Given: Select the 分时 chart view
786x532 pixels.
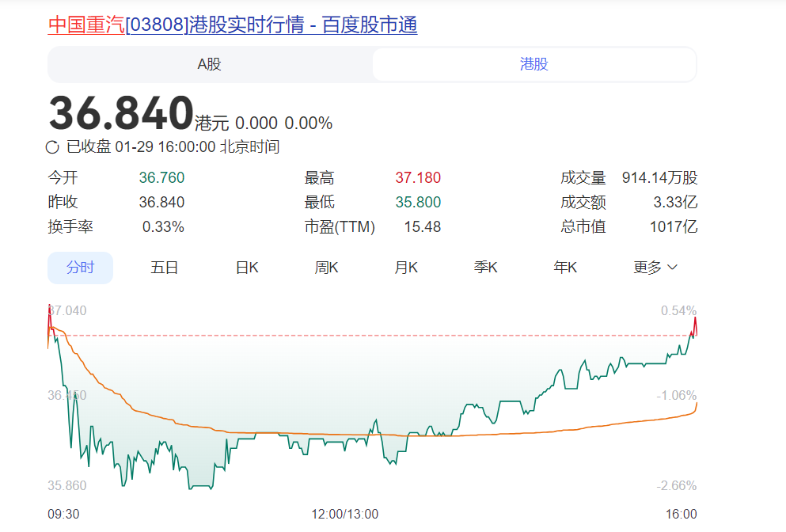Looking at the screenshot, I should pyautogui.click(x=80, y=268).
